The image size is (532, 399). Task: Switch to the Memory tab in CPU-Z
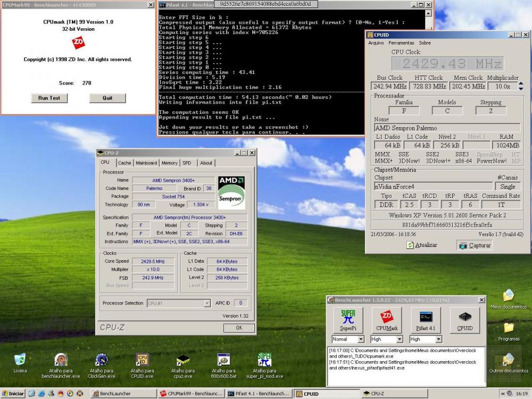[169, 163]
